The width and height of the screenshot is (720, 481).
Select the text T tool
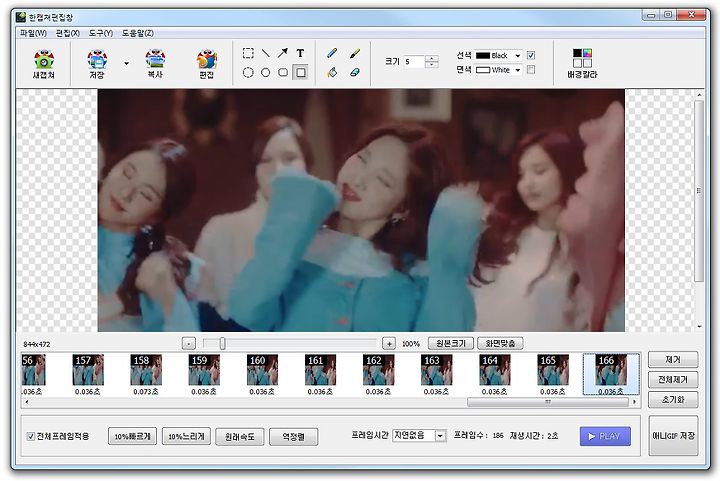coord(300,53)
